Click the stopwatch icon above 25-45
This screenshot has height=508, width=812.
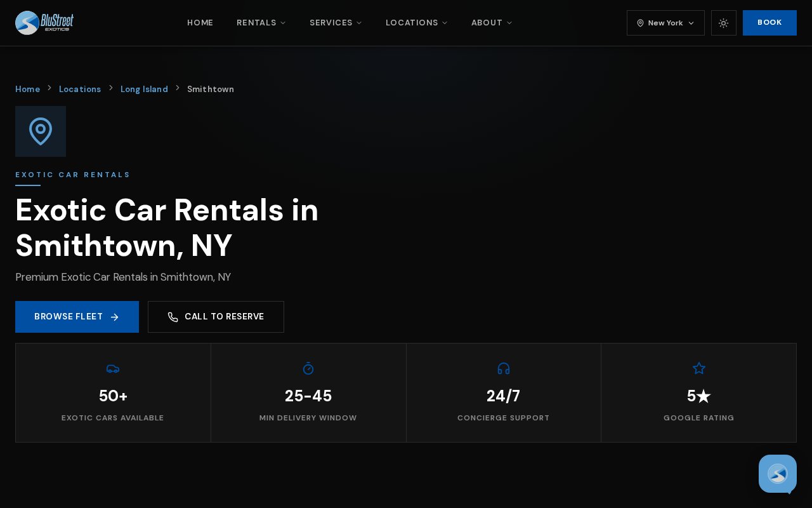pos(308,368)
